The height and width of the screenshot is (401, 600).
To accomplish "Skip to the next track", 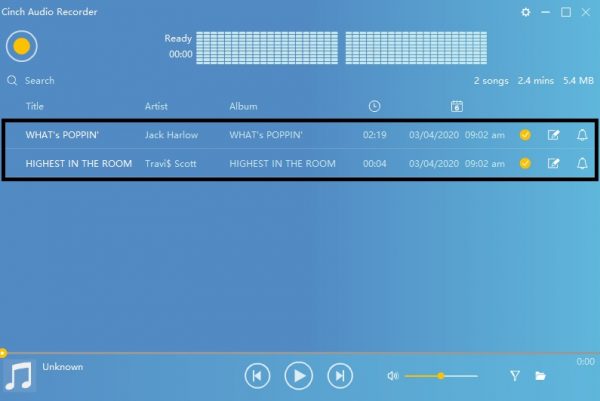I will (340, 376).
